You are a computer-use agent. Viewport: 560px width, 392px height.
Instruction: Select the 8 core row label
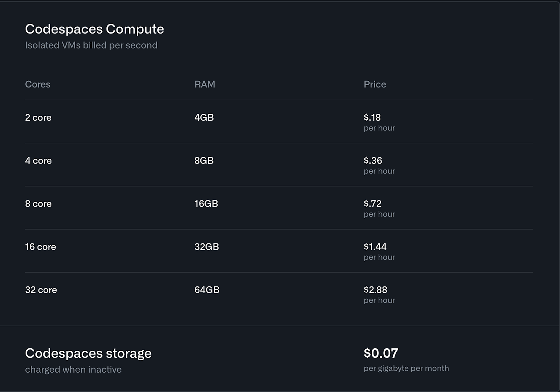point(38,204)
